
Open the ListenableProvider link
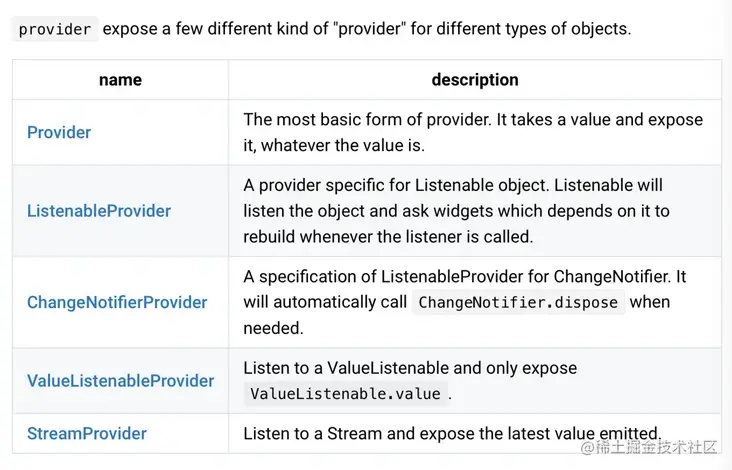coord(99,211)
